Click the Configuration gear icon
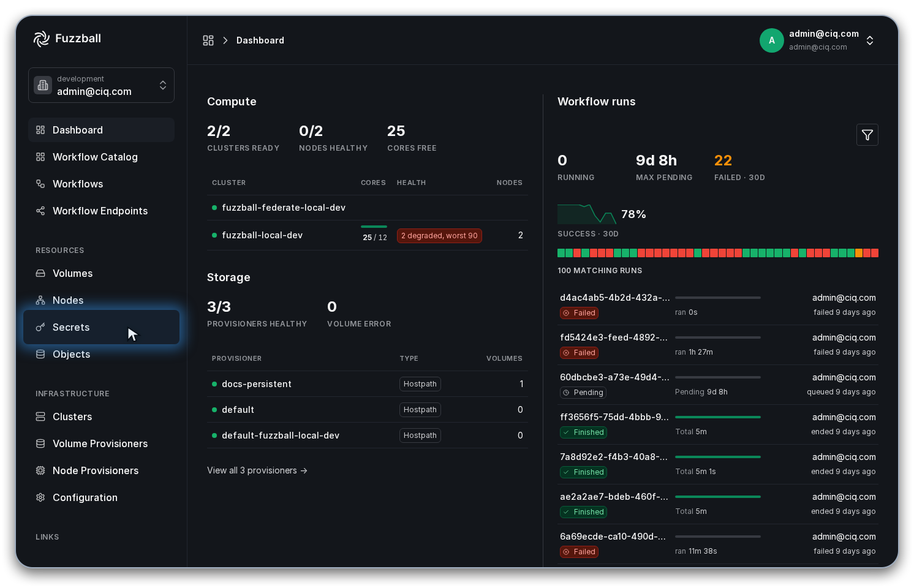Screen dimensions: 914x588 coord(40,497)
